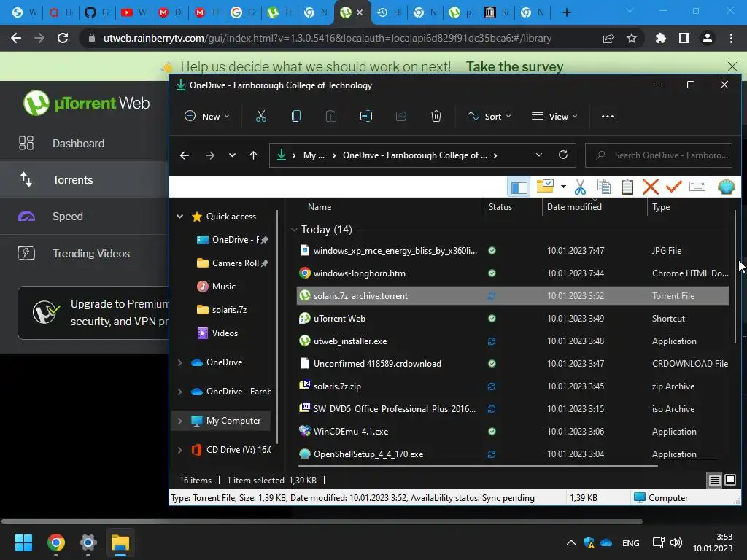Viewport: 747px width, 560px height.
Task: Select Videos in navigation pane
Action: click(217, 332)
